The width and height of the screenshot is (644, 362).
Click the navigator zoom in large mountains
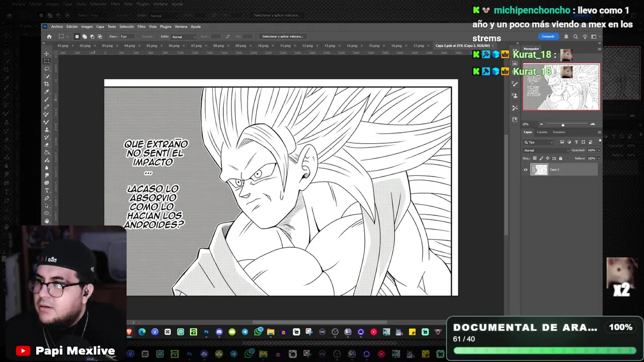point(593,124)
